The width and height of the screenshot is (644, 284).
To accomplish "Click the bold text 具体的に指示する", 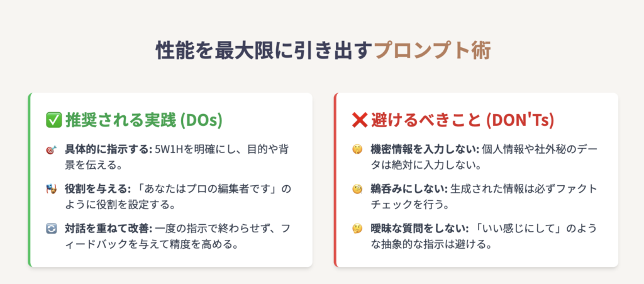I will [x=108, y=149].
